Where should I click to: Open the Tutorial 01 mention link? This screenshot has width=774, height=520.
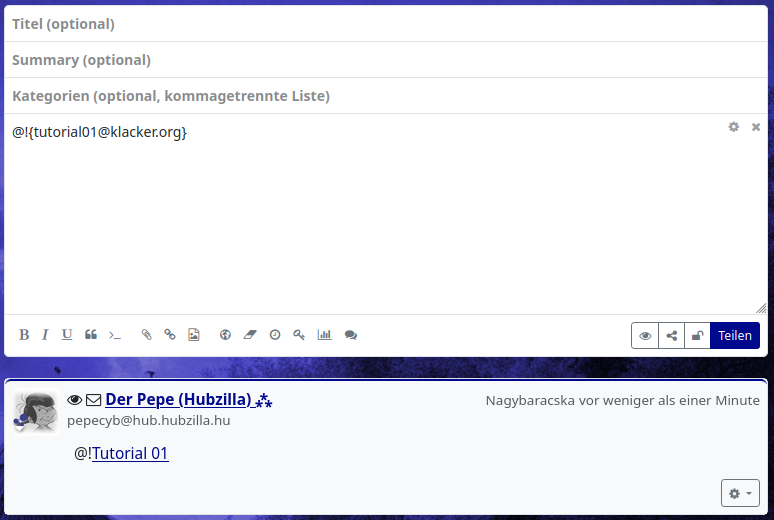point(130,454)
